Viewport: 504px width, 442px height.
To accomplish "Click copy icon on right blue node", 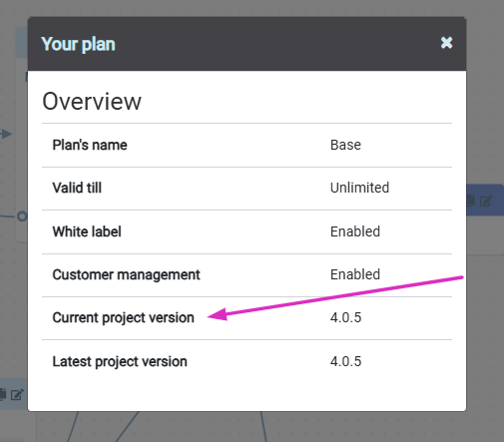I will pos(470,201).
